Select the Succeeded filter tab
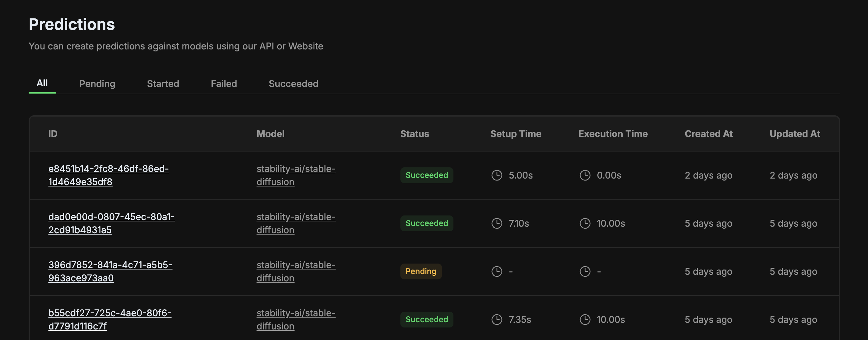The image size is (868, 340). (x=293, y=84)
